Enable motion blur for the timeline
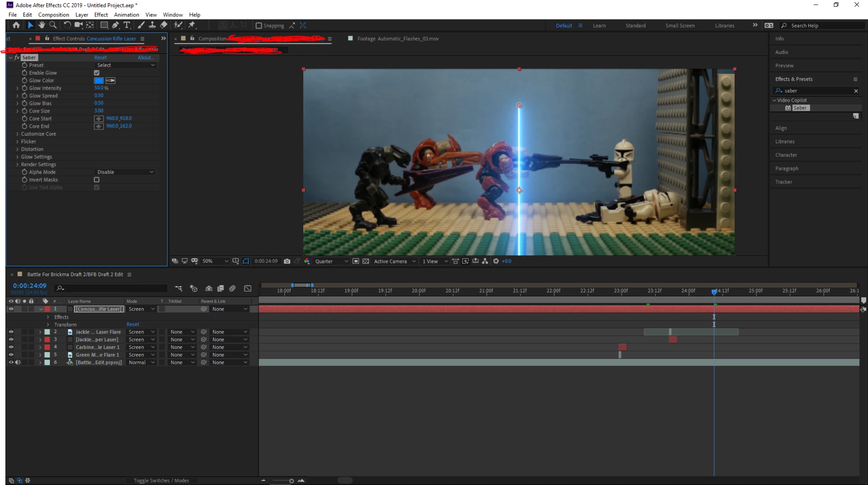 (x=232, y=288)
